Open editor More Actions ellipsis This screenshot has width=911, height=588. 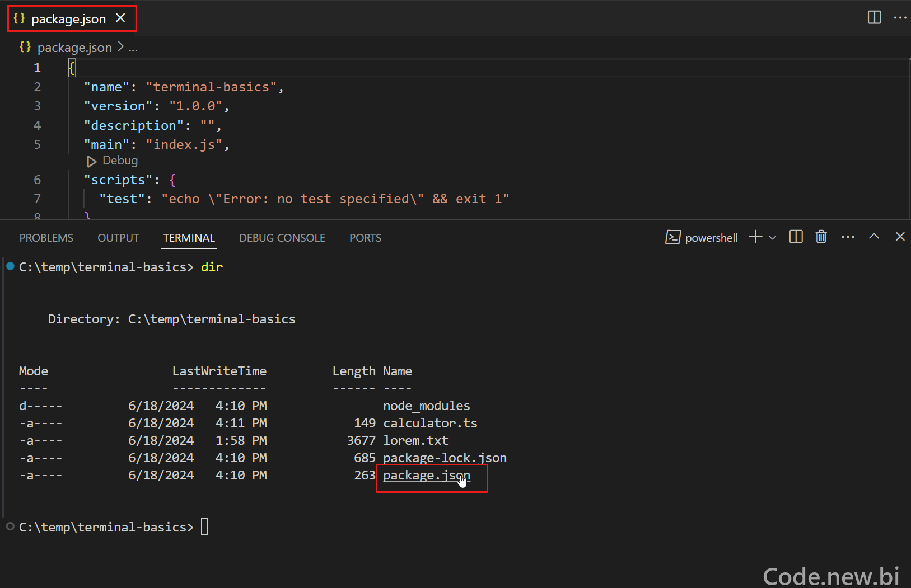point(900,18)
